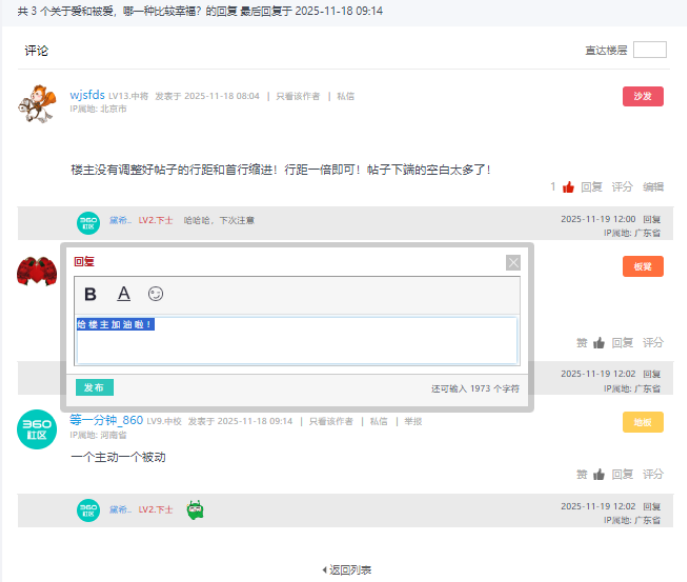Report 等一分钟_860's post via 举报
The image size is (687, 582).
tap(412, 422)
